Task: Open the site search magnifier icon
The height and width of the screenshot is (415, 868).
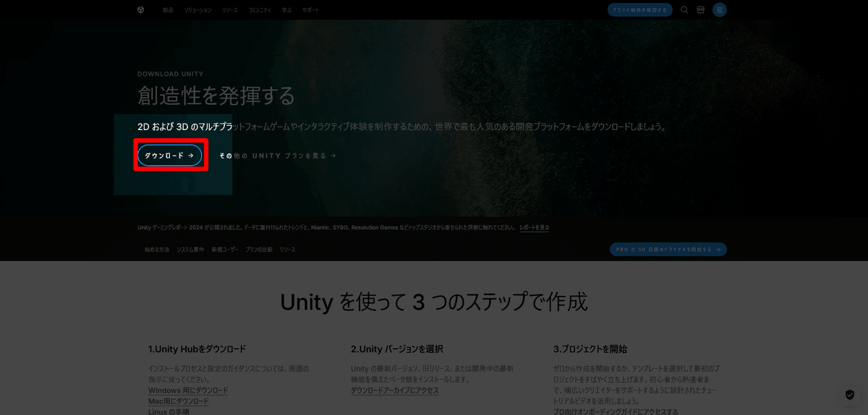Action: [684, 9]
